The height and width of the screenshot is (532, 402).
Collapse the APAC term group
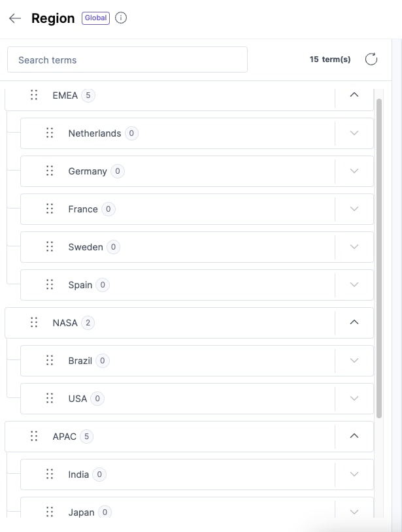pyautogui.click(x=354, y=437)
